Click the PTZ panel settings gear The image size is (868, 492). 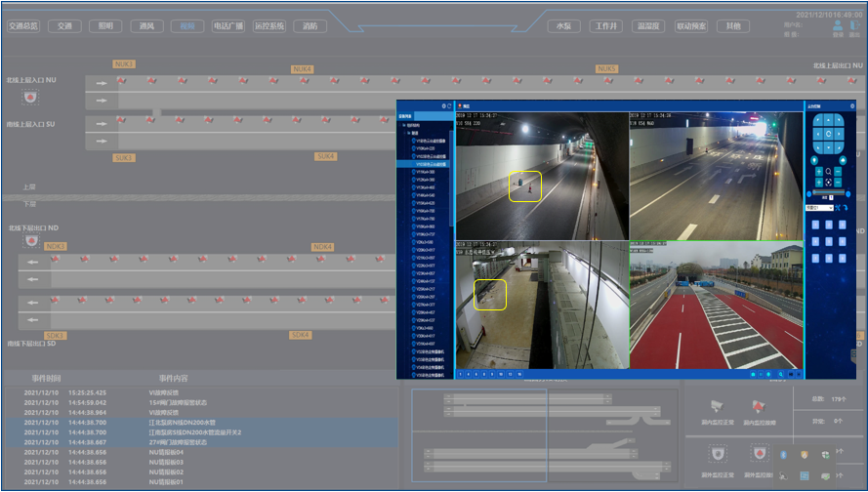click(851, 105)
